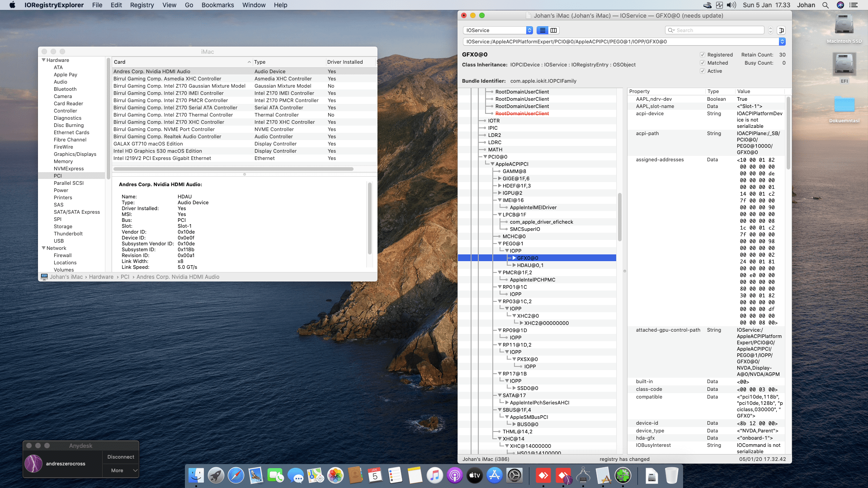Collapse the PEG0@1 tree node
The image size is (868, 488).
pyautogui.click(x=500, y=244)
